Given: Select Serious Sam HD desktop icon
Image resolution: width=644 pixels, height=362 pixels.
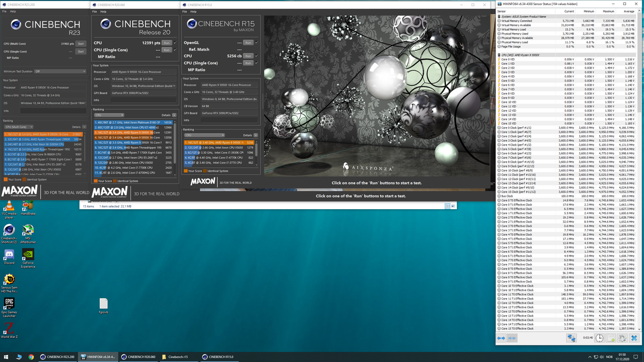Looking at the screenshot, I should 9,284.
